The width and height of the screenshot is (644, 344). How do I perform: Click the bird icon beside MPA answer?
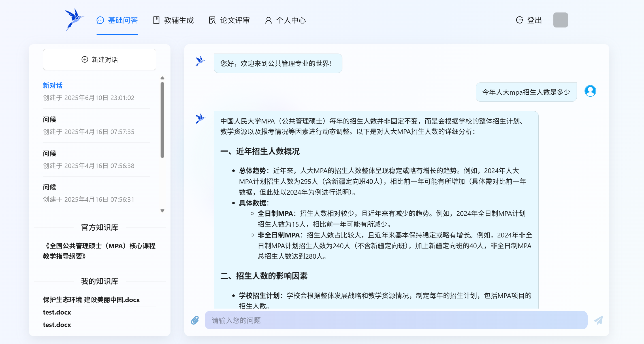point(200,119)
